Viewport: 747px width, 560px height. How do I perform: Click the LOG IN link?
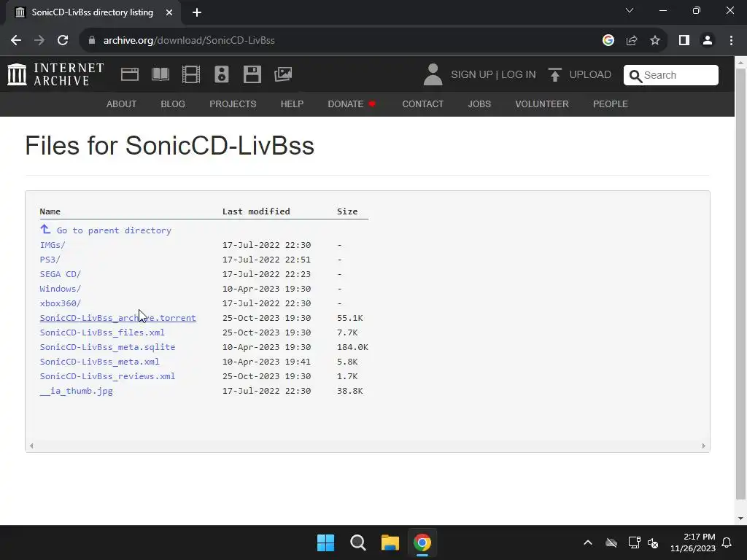point(519,75)
